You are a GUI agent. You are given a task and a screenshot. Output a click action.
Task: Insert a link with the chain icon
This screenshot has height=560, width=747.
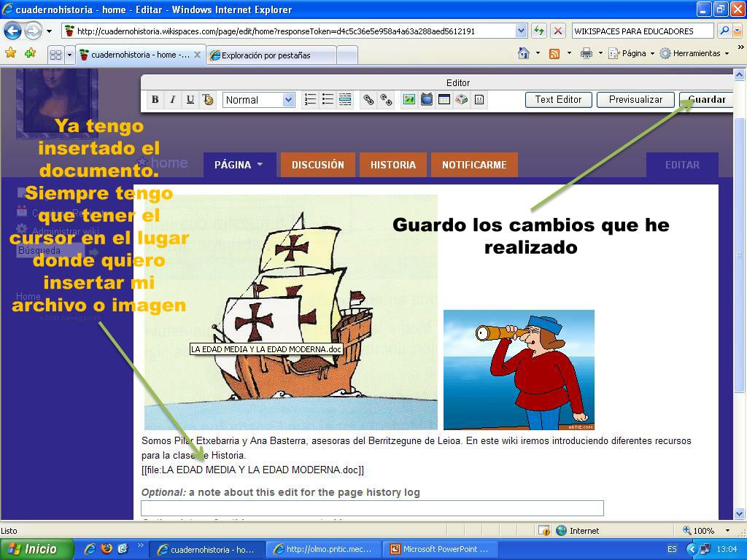click(368, 99)
